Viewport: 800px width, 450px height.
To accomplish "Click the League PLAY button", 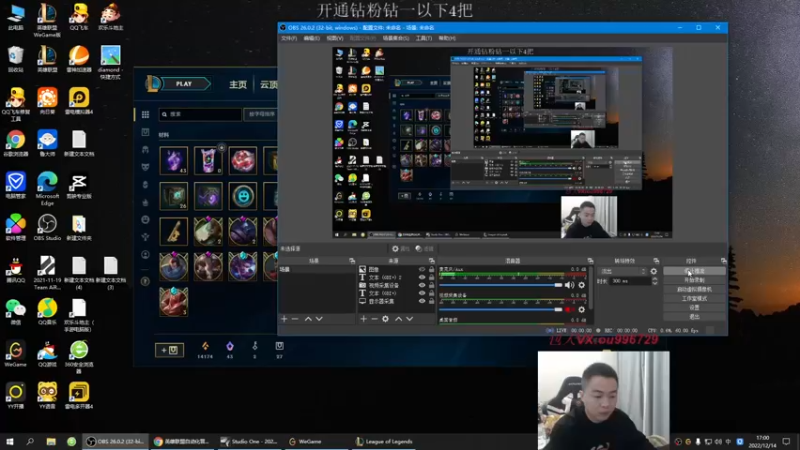I will click(185, 84).
